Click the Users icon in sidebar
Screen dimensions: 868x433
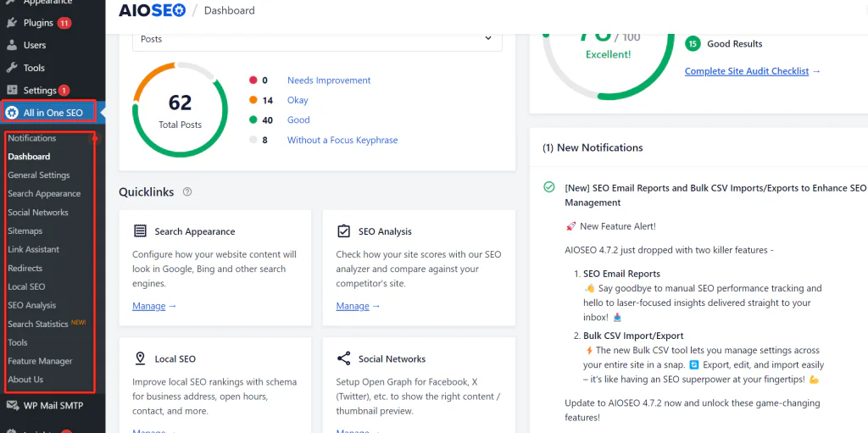12,45
